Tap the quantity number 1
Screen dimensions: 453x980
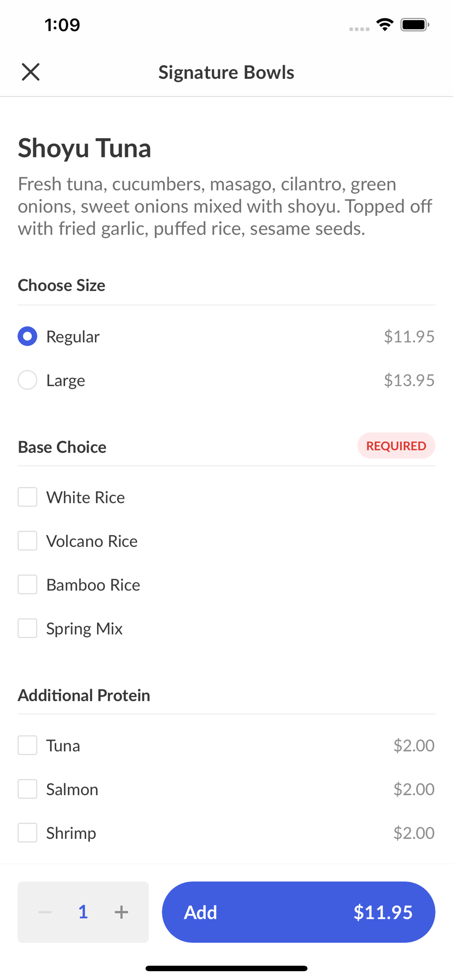[x=83, y=912]
